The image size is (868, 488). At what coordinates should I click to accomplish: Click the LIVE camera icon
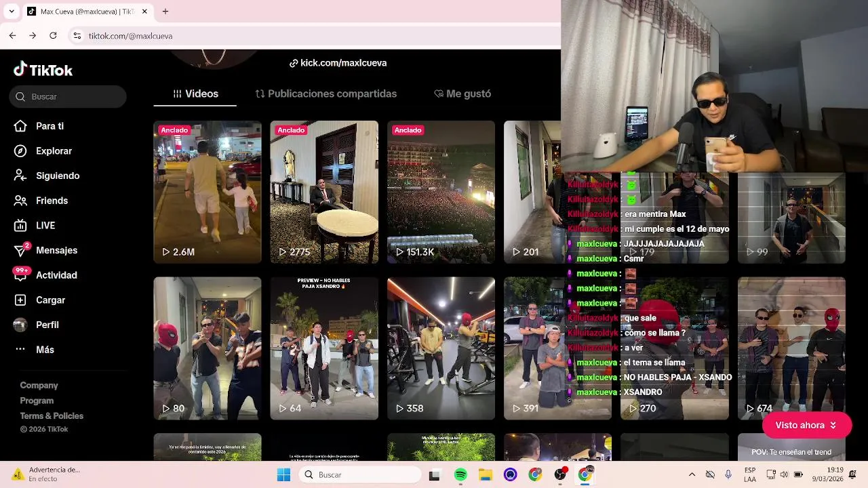(20, 226)
